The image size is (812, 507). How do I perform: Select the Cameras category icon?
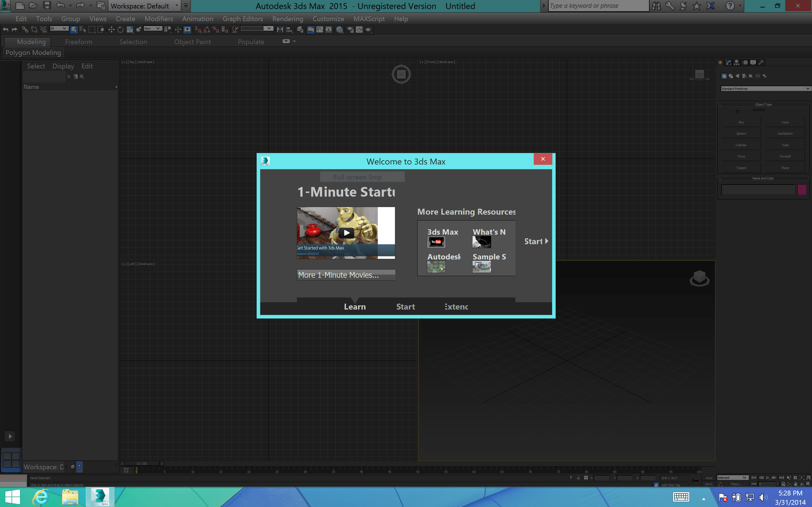pyautogui.click(x=744, y=76)
